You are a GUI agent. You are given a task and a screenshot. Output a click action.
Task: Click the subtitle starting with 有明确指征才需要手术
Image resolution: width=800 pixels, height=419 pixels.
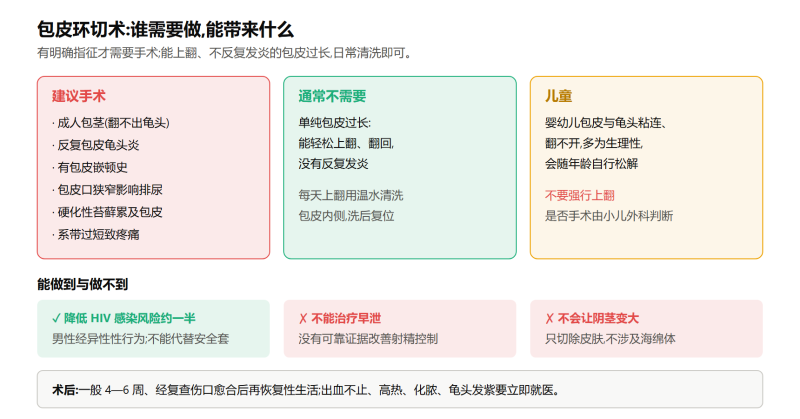click(224, 53)
